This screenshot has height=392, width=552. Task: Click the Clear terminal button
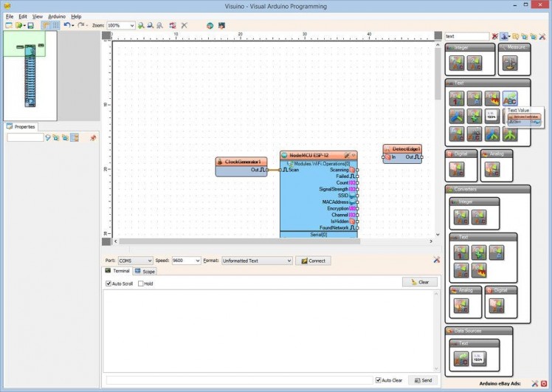pos(420,282)
